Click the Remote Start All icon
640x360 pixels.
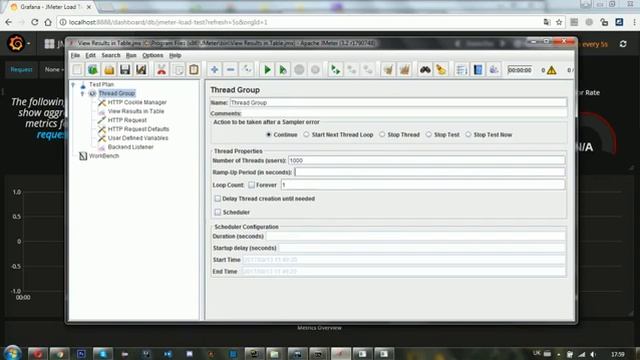tap(336, 70)
